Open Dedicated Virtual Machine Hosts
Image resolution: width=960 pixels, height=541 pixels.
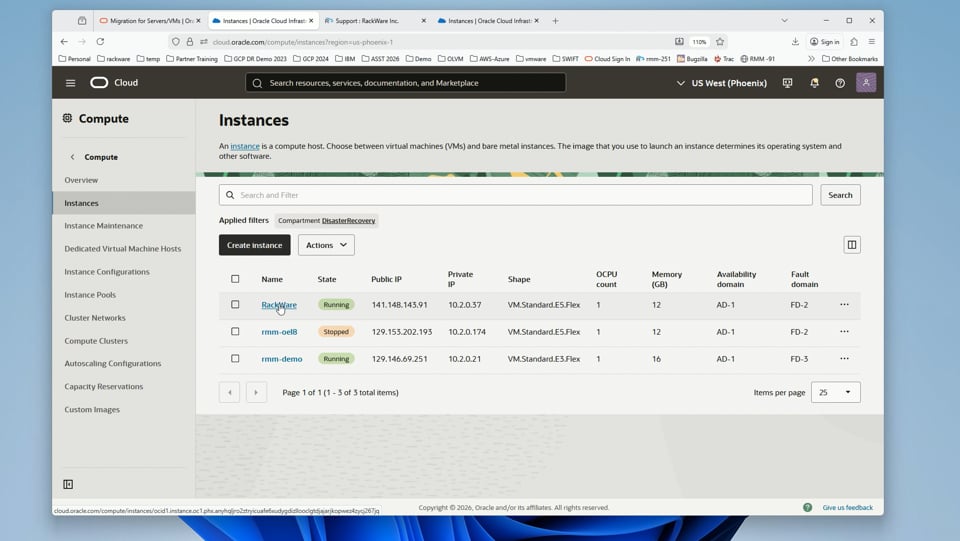coord(122,248)
